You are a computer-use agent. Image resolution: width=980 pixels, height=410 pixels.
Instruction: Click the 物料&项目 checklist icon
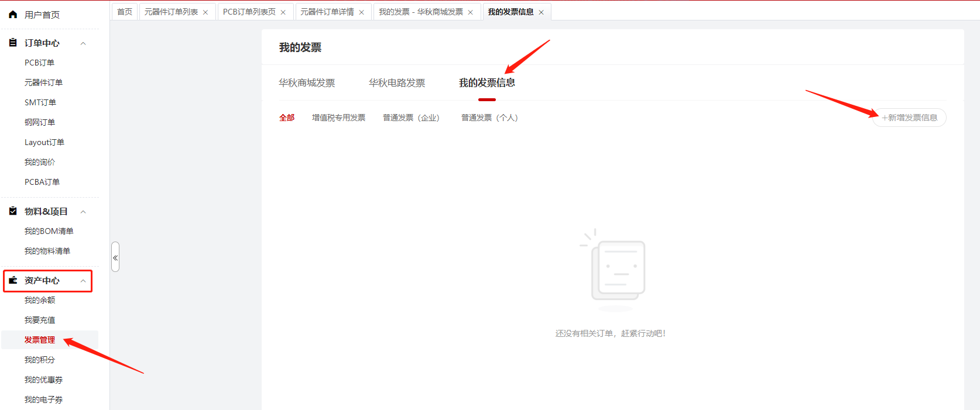[13, 211]
